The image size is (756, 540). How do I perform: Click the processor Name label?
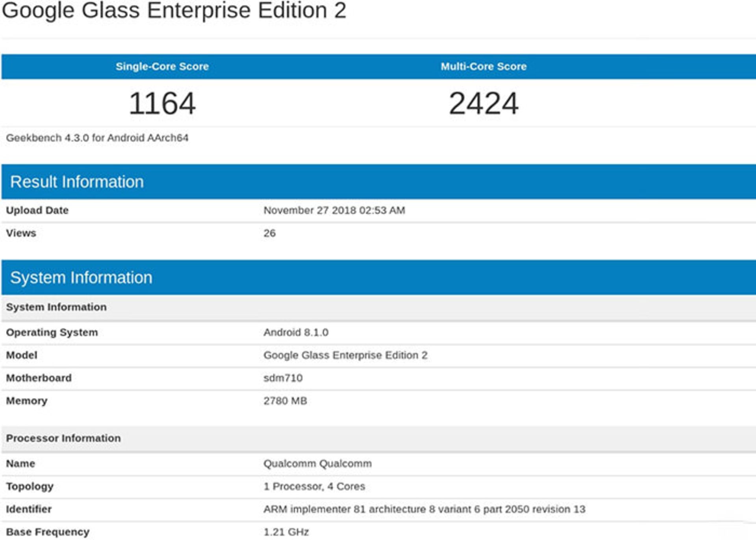point(20,464)
